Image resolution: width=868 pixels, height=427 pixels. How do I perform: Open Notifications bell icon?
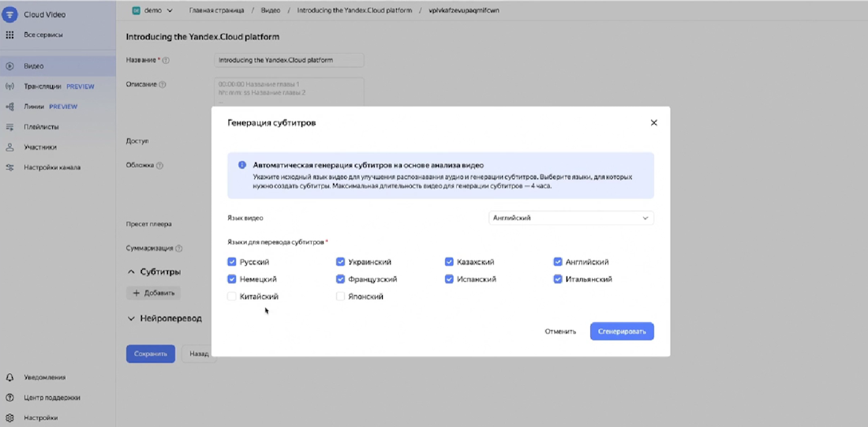10,377
